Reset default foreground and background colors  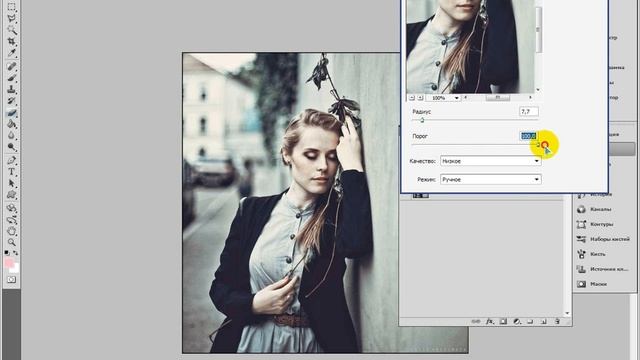click(x=7, y=253)
